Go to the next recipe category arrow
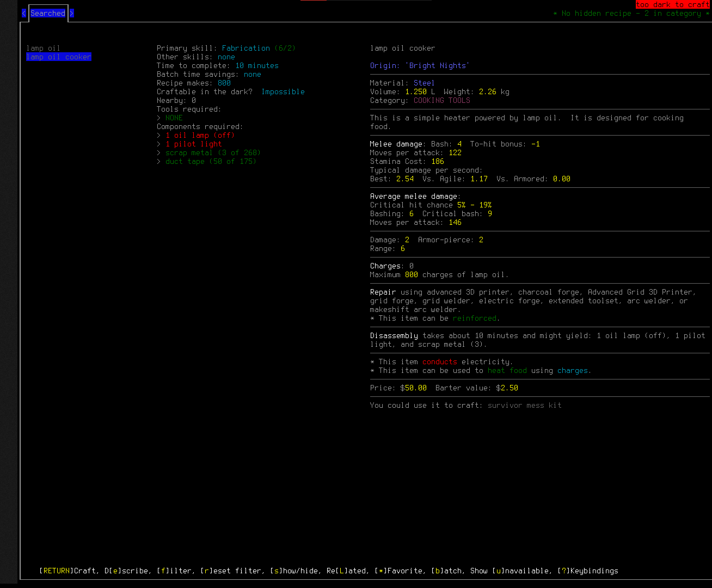Screen dimensions: 712x588 pos(72,13)
